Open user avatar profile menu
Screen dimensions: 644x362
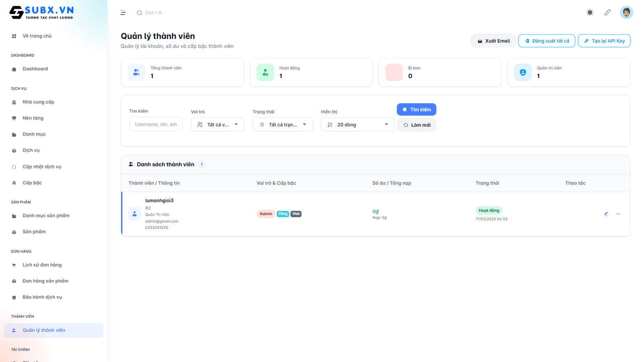pyautogui.click(x=626, y=12)
